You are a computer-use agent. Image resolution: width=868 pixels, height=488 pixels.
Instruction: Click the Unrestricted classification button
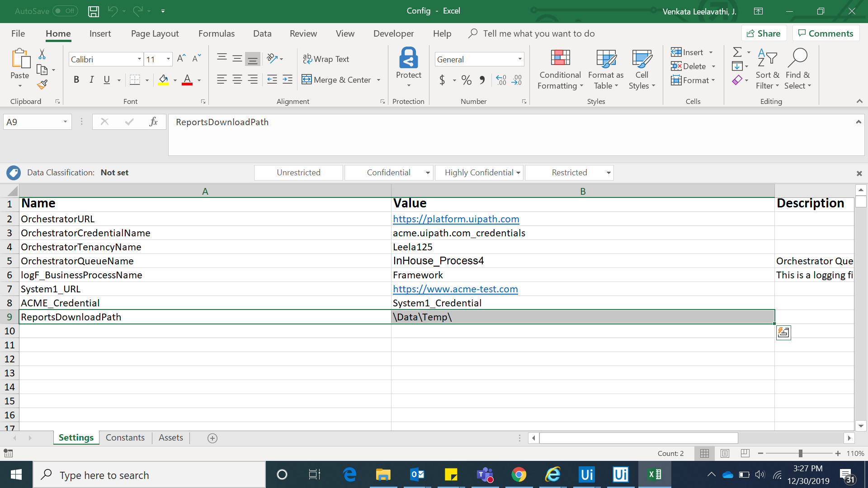pos(298,173)
